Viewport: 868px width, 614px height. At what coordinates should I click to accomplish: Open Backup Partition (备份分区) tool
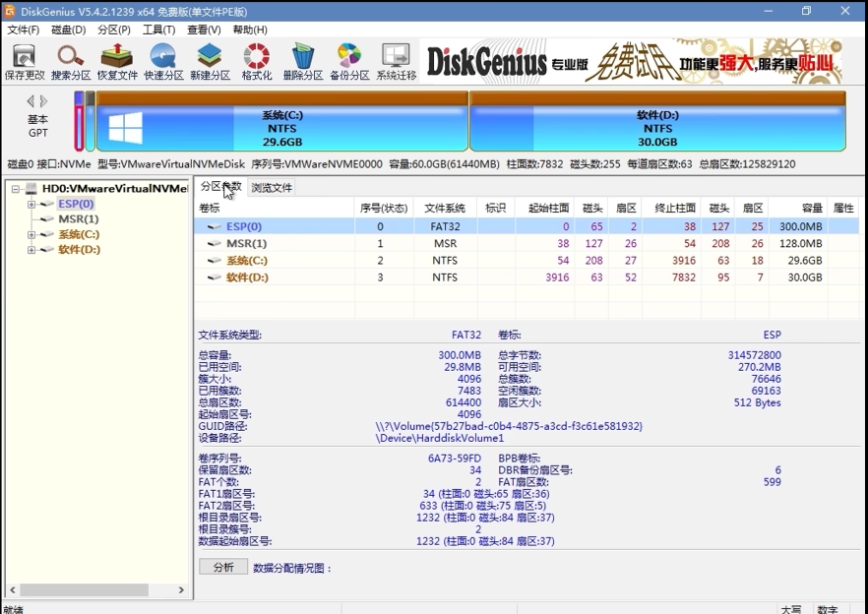(x=349, y=61)
